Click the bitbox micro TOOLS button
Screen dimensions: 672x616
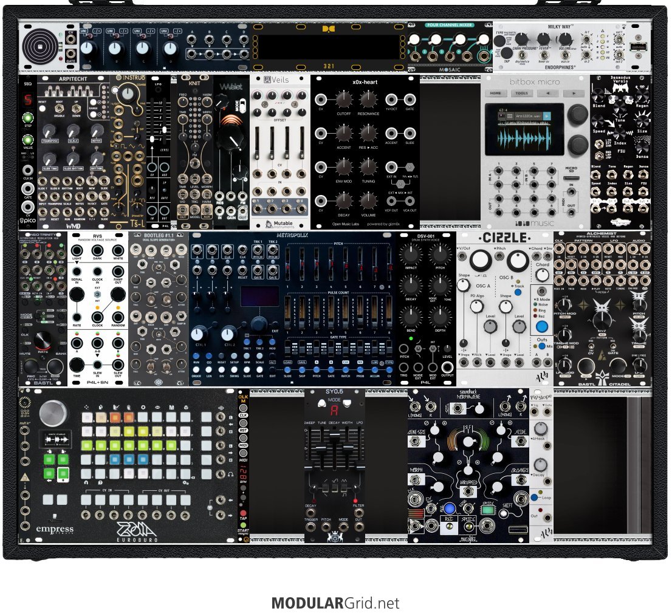[x=521, y=93]
